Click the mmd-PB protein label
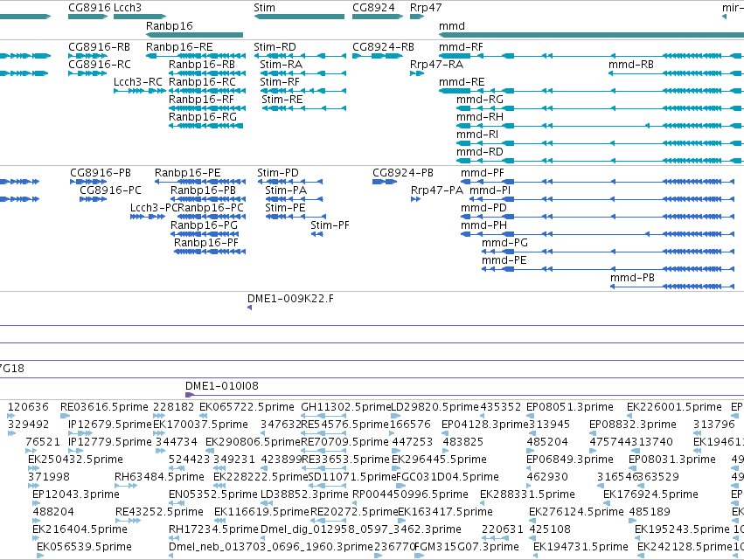The width and height of the screenshot is (744, 560). [632, 278]
